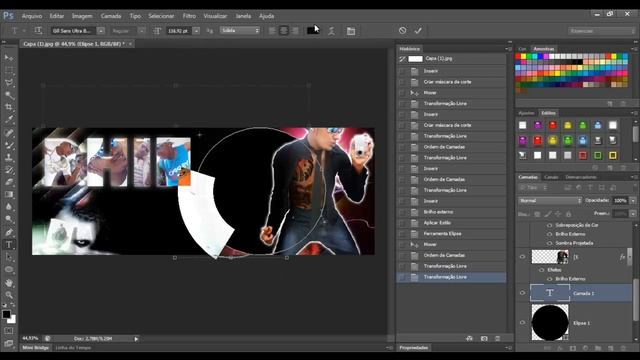The width and height of the screenshot is (640, 360).
Task: Click the font size input field
Action: [178, 31]
